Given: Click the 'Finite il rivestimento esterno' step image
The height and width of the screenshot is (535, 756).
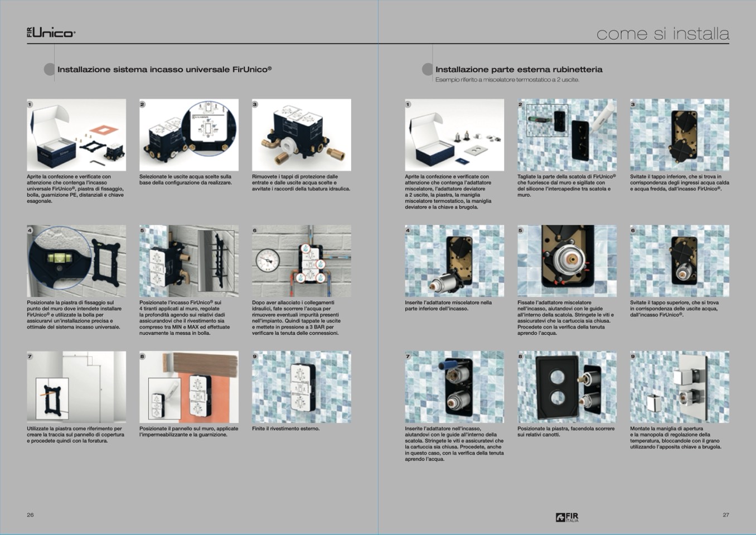Looking at the screenshot, I should click(x=301, y=387).
